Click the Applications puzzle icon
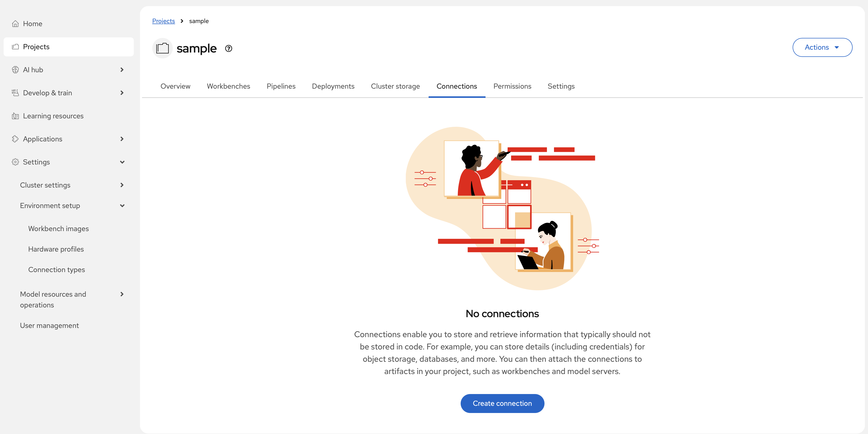 [15, 139]
